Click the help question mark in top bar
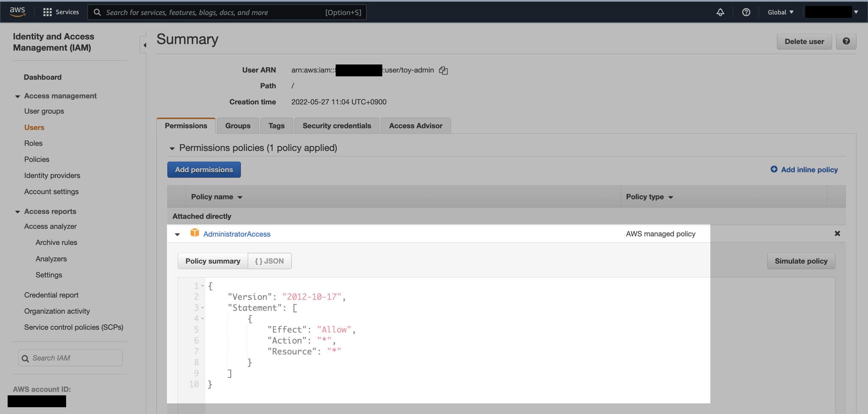Screen dimensions: 868x414 pos(746,12)
